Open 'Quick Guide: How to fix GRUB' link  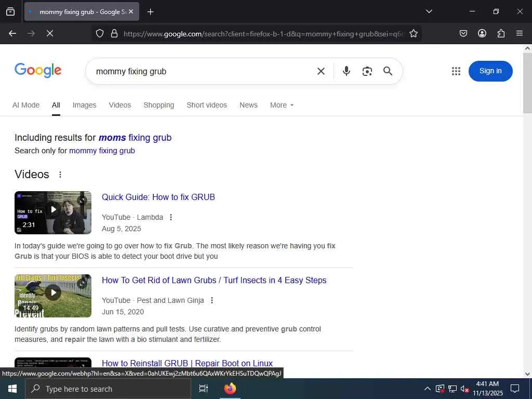pos(158,197)
